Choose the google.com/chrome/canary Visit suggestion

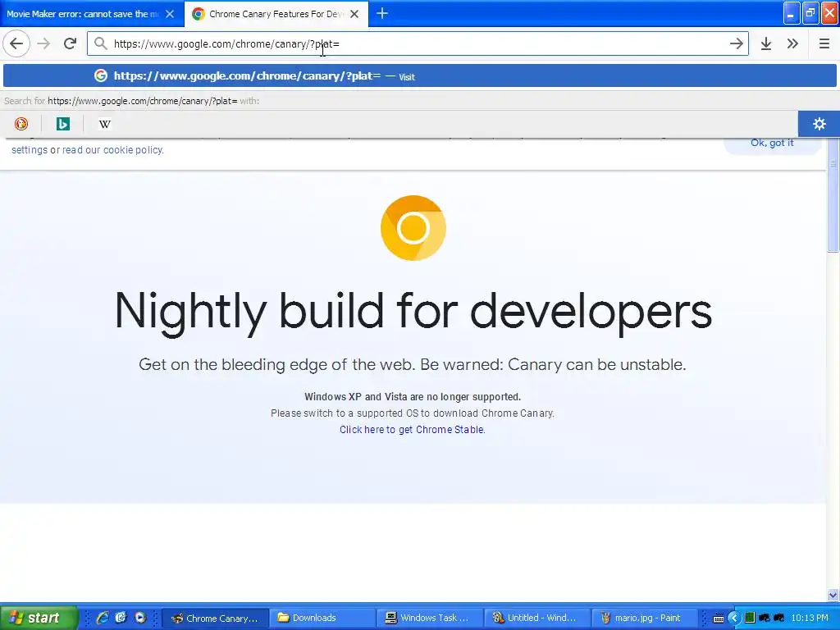pos(420,76)
